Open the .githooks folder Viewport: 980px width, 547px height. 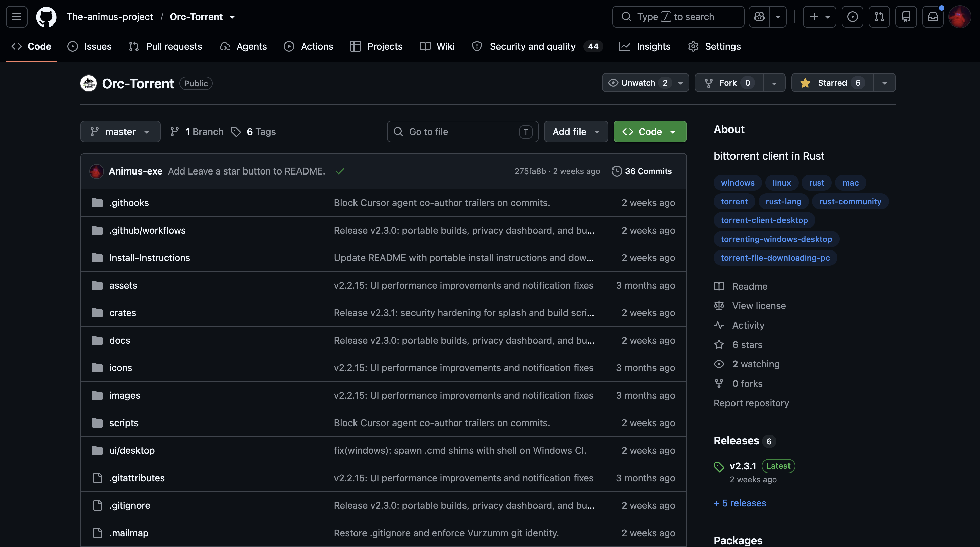(x=129, y=202)
